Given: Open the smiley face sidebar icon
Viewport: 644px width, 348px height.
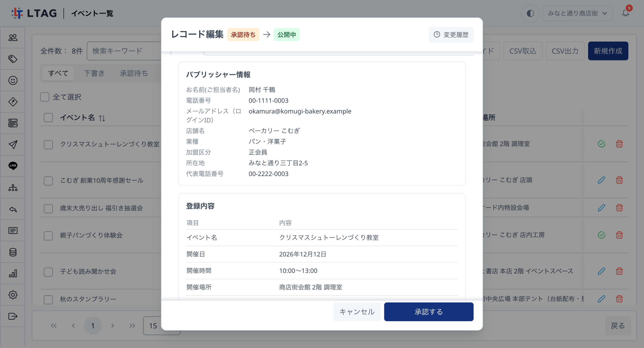Looking at the screenshot, I should point(13,80).
